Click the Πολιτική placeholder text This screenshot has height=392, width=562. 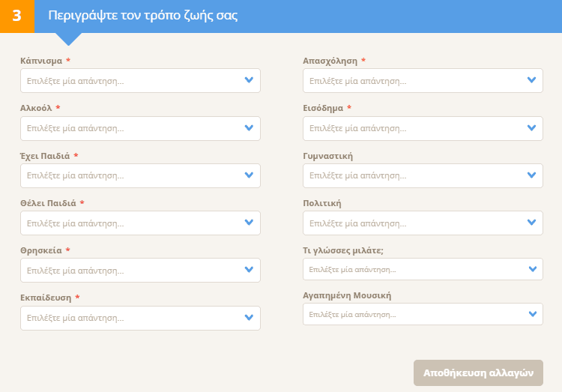click(357, 223)
